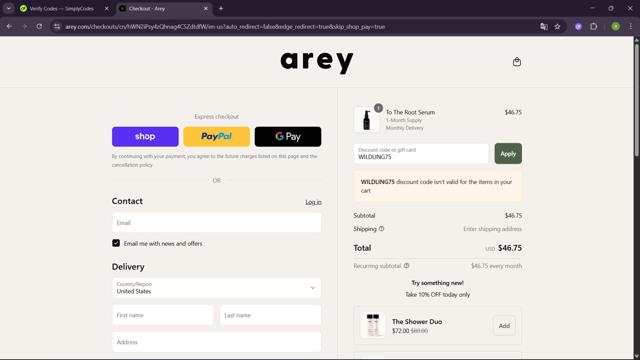This screenshot has width=640, height=360.
Task: Close the Checkout - Arey tab
Action: coord(206,8)
